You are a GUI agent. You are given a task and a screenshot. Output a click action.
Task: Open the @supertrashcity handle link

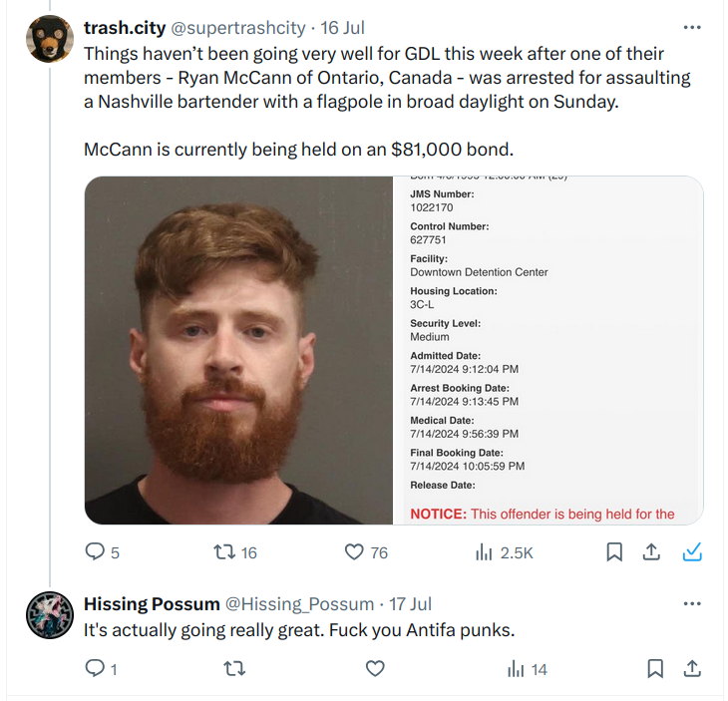238,28
